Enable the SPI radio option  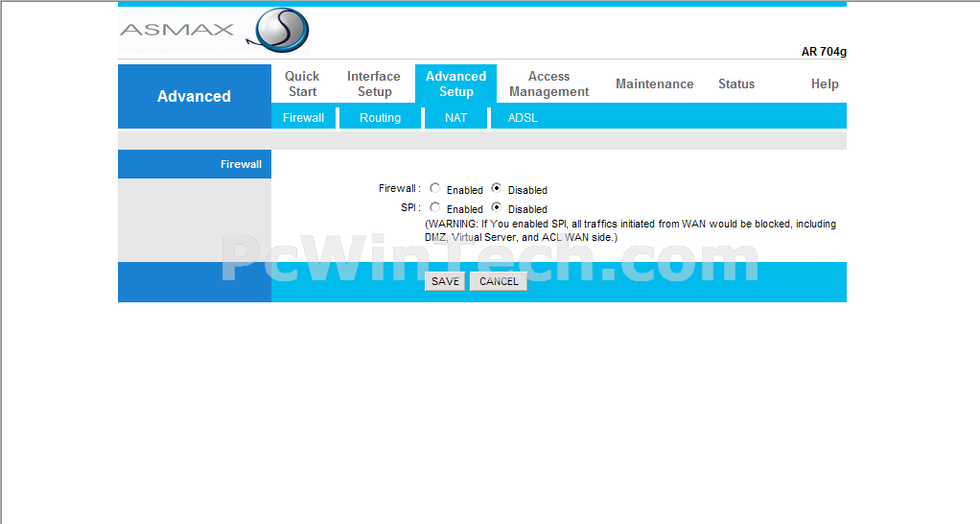point(435,207)
